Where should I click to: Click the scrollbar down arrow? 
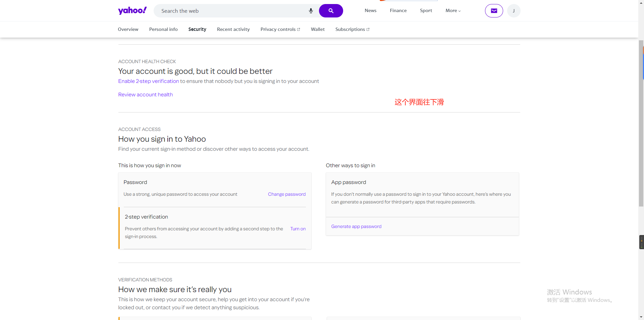[x=641, y=317]
